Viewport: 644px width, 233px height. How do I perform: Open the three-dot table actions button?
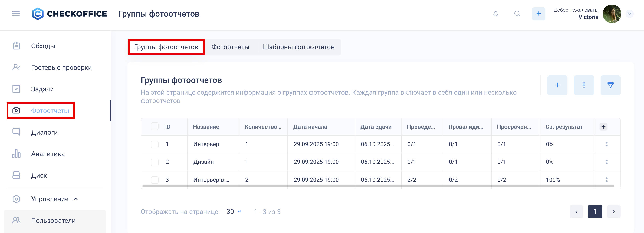(x=584, y=85)
